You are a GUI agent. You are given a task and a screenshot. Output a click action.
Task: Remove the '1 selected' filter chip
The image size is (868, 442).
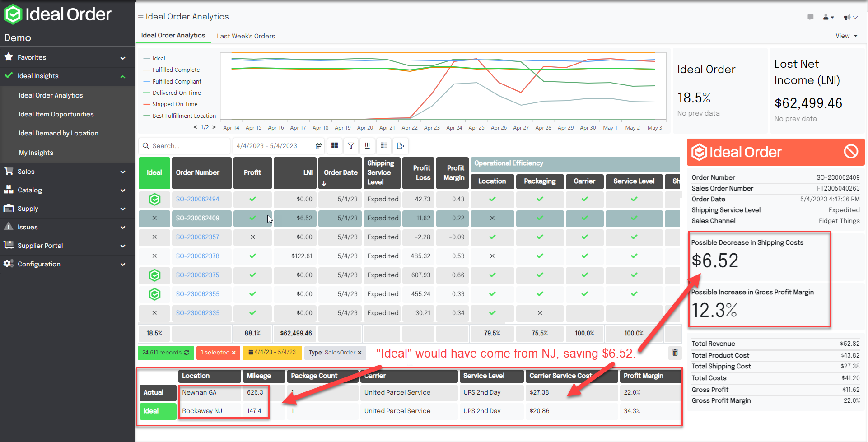point(233,353)
